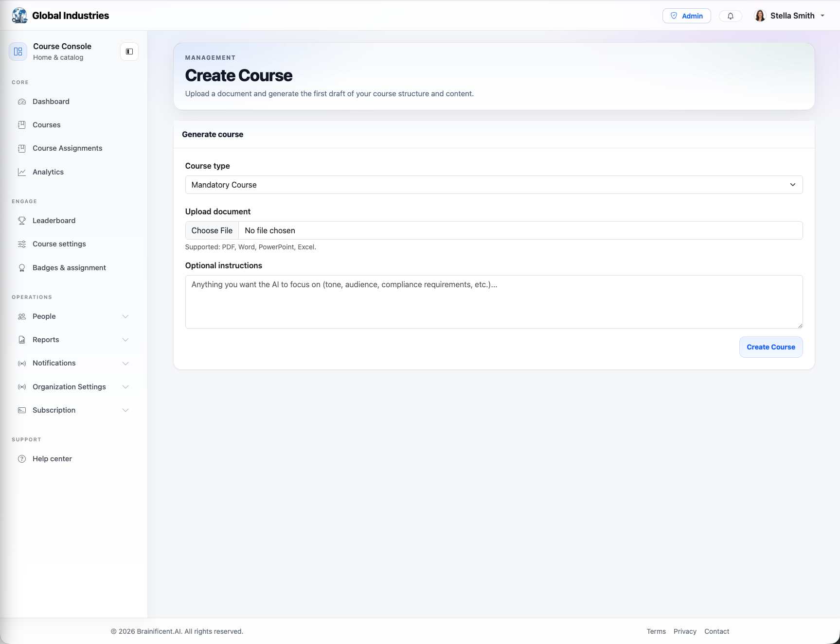Click the Create Course button
840x644 pixels.
pyautogui.click(x=771, y=347)
